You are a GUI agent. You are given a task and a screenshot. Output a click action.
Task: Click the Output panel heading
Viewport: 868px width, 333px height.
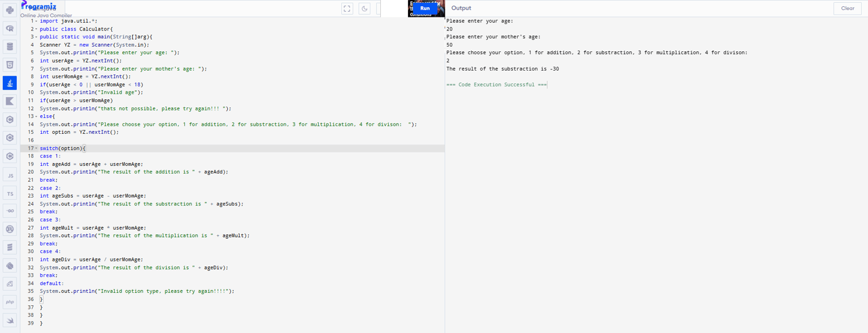(x=461, y=8)
